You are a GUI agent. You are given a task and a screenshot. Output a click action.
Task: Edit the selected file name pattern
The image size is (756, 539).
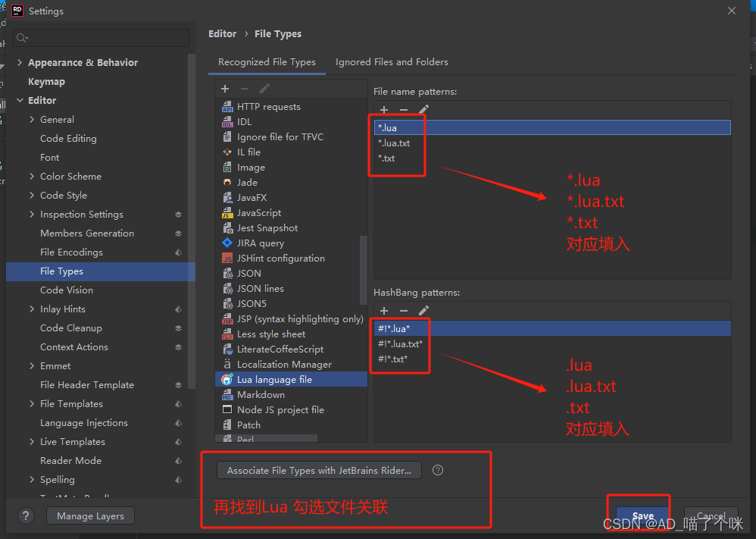423,110
